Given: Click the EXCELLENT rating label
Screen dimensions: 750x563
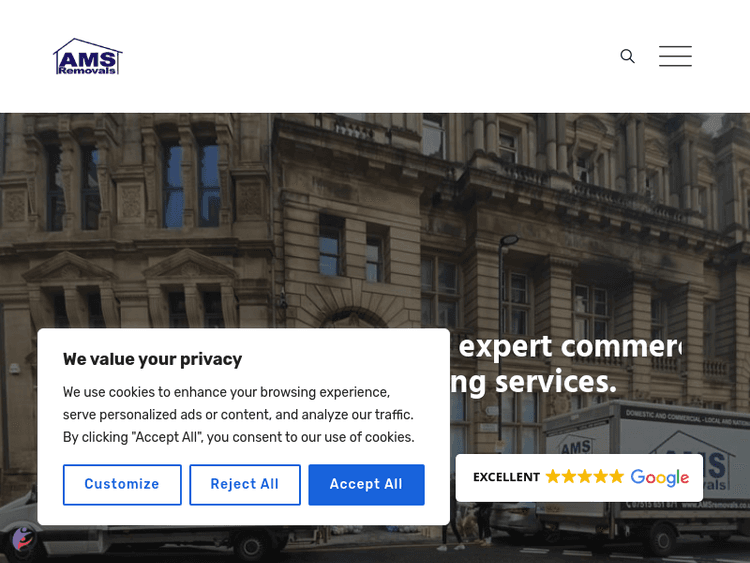Looking at the screenshot, I should click(x=506, y=477).
